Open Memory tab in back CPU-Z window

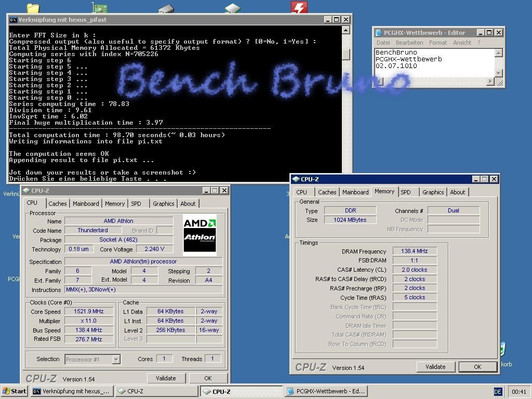pos(115,204)
